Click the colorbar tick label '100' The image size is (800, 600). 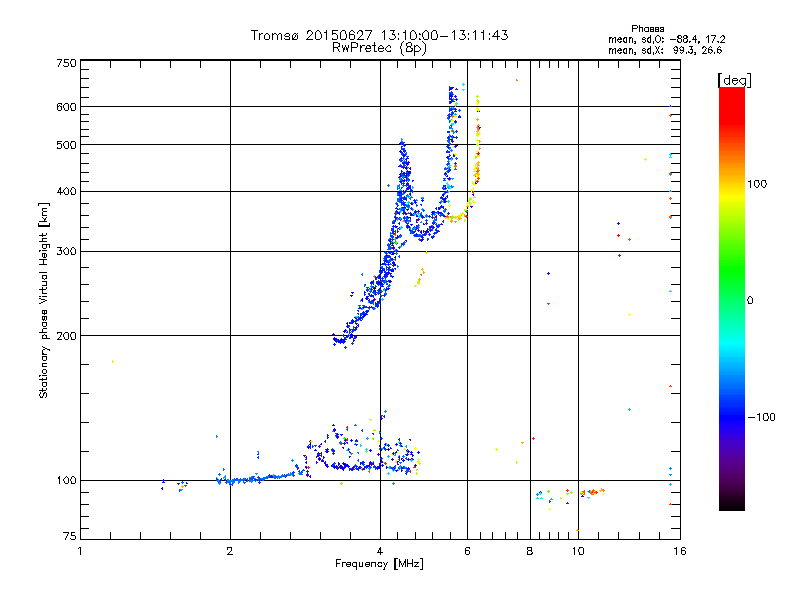(x=757, y=184)
